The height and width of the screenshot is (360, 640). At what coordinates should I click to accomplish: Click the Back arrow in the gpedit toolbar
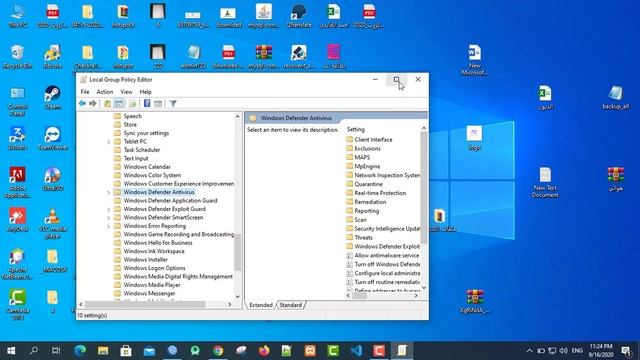click(x=82, y=104)
